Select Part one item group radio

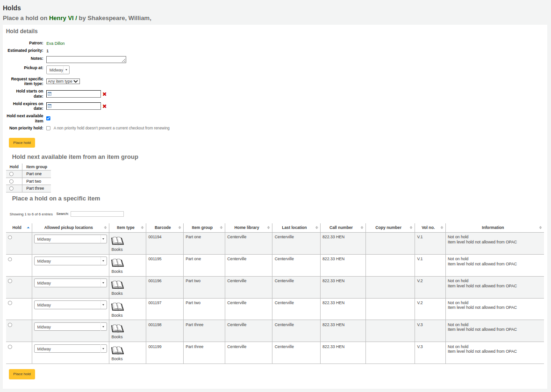(x=12, y=174)
